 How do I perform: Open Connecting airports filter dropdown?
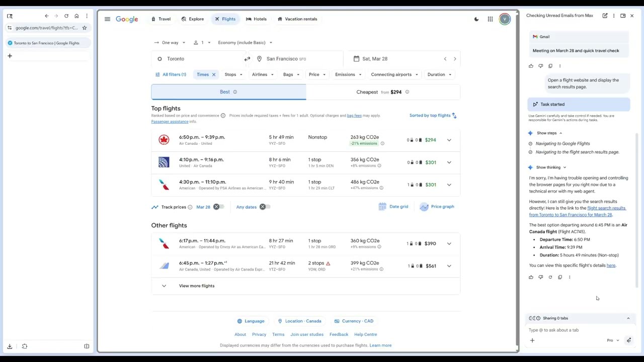394,74
